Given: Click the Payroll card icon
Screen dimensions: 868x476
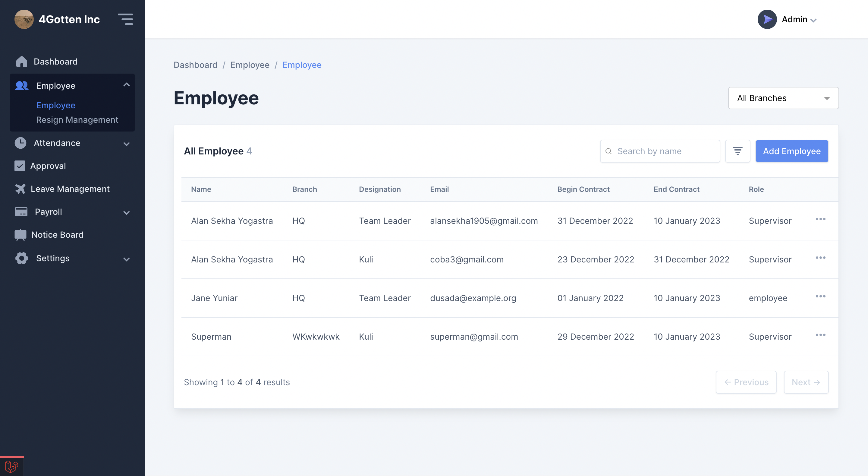Looking at the screenshot, I should [21, 212].
